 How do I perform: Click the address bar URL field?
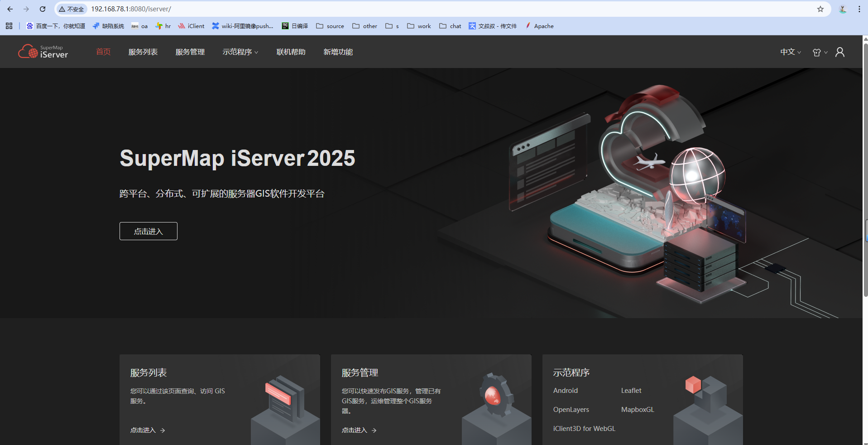pos(444,9)
